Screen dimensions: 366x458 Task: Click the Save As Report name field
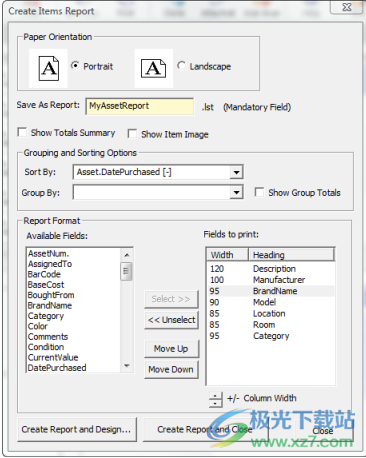[x=139, y=106]
